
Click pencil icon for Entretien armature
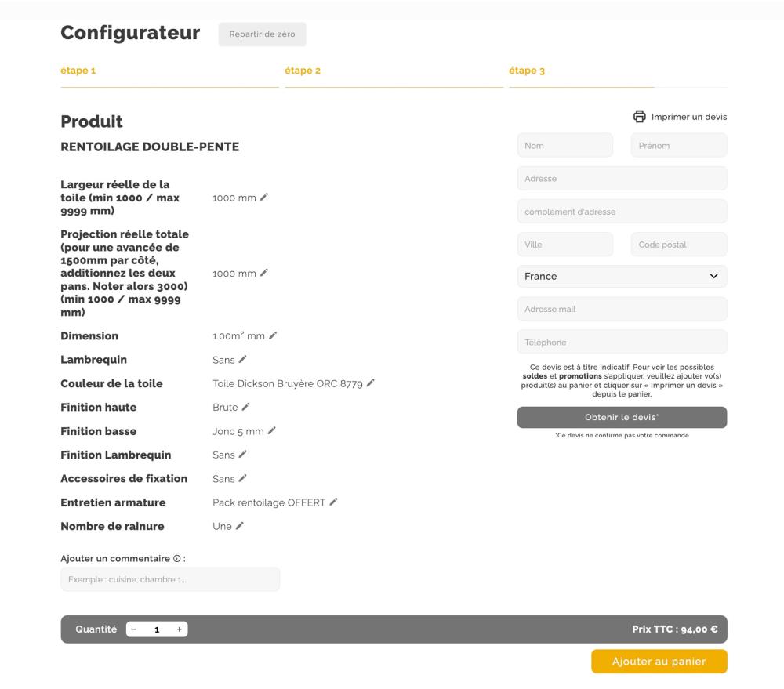[x=333, y=502]
